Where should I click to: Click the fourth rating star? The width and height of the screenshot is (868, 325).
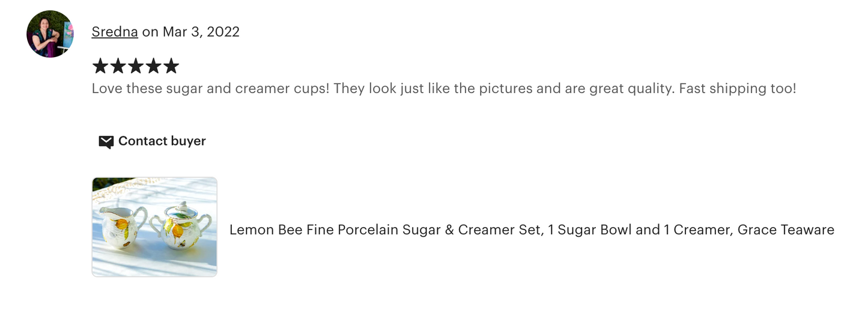[153, 66]
